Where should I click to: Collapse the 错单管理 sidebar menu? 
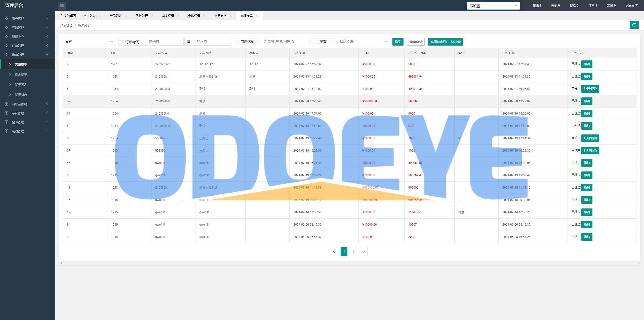pos(47,54)
